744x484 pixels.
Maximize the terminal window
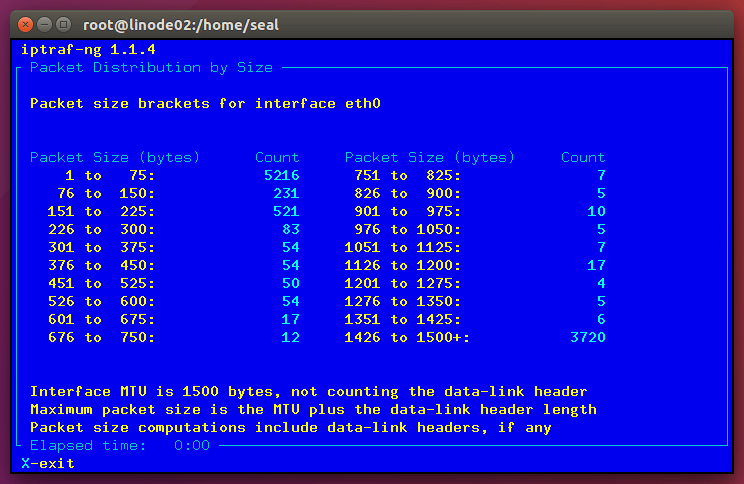click(63, 25)
